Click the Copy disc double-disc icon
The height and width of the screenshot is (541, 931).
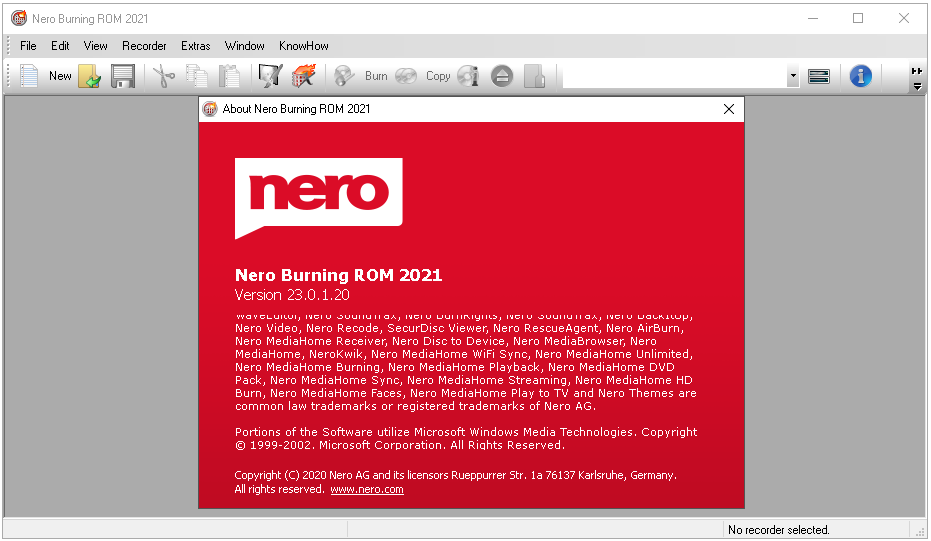406,76
